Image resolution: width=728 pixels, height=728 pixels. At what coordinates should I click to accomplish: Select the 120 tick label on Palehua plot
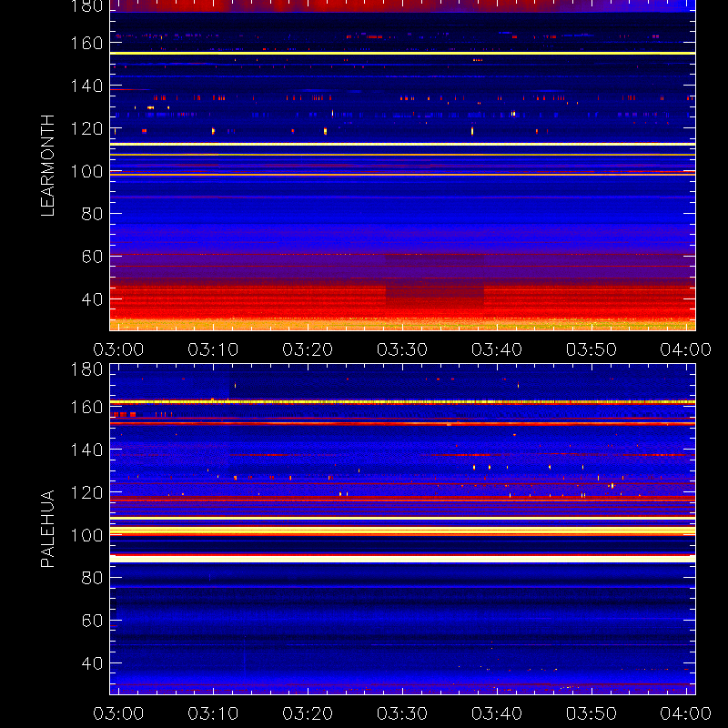pos(86,492)
